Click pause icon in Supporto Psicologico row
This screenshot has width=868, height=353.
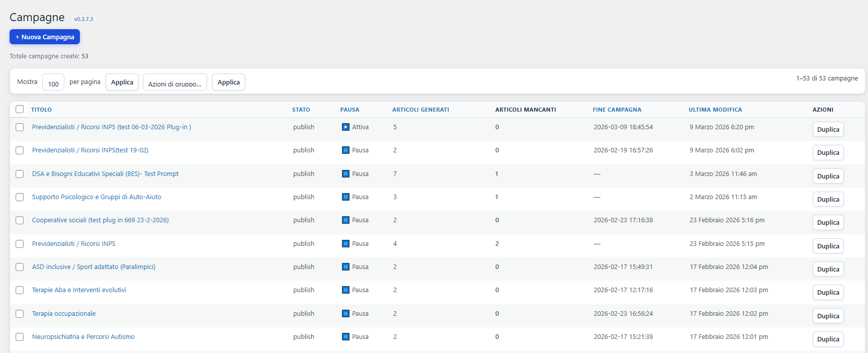[346, 197]
